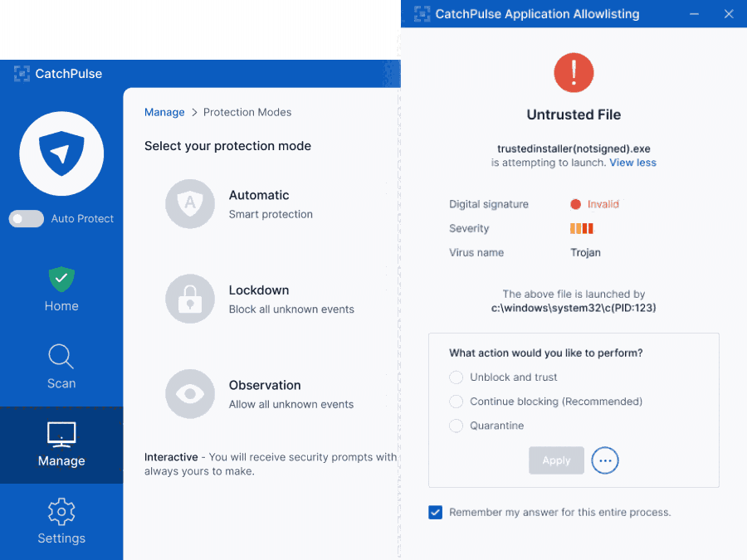
Task: Select the Automatic protection mode shield icon
Action: point(190,203)
